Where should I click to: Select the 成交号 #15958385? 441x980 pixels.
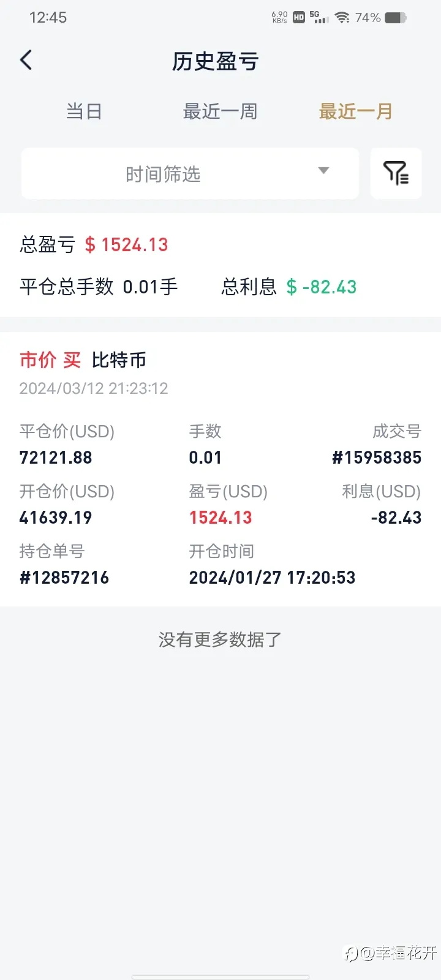coord(377,458)
